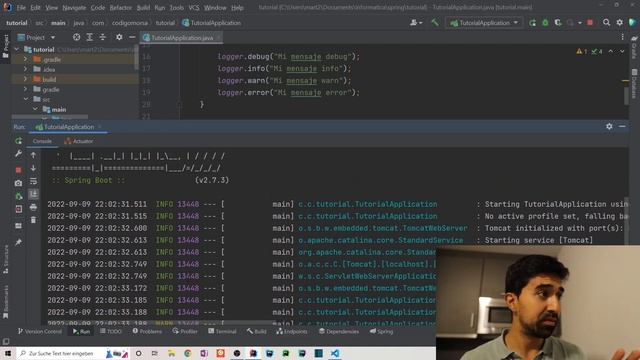
Task: Open the Dependencies tool window
Action: tap(339, 331)
